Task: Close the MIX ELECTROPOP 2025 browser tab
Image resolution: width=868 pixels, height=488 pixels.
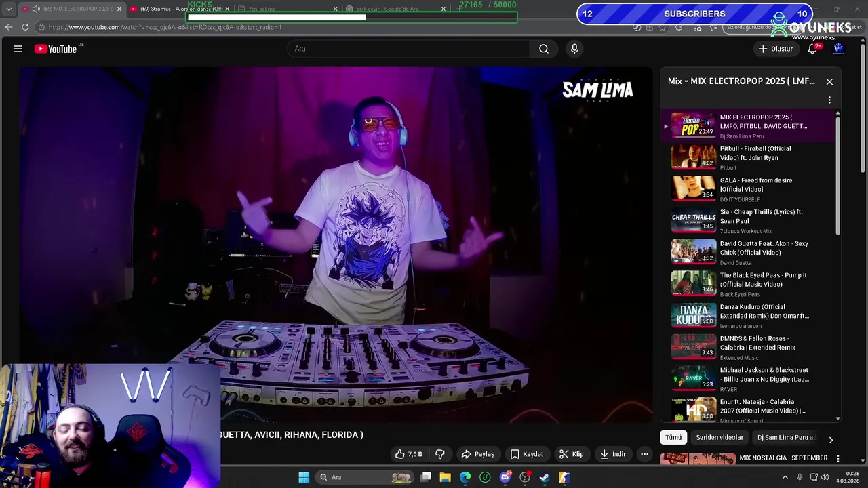Action: point(119,9)
